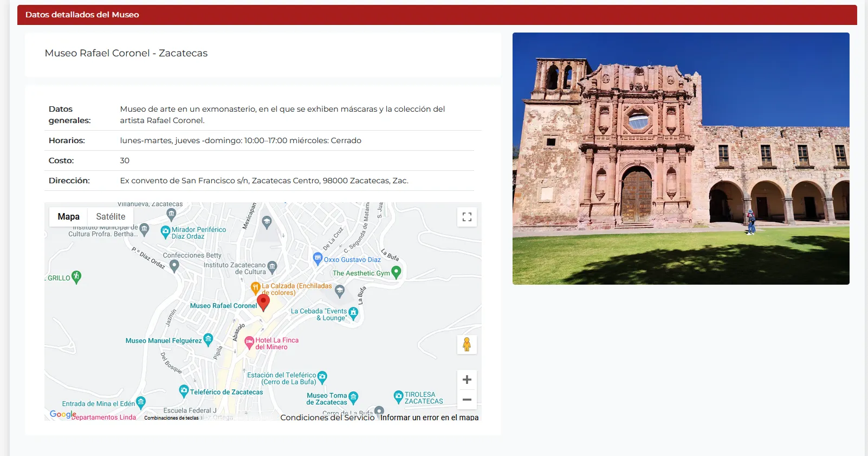Select the Museo Toma de Zacatecas marker
The width and height of the screenshot is (868, 456).
pyautogui.click(x=353, y=398)
